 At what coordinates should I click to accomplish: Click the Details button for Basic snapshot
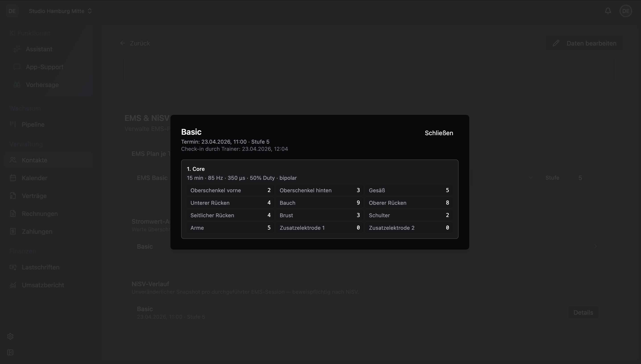pos(583,312)
